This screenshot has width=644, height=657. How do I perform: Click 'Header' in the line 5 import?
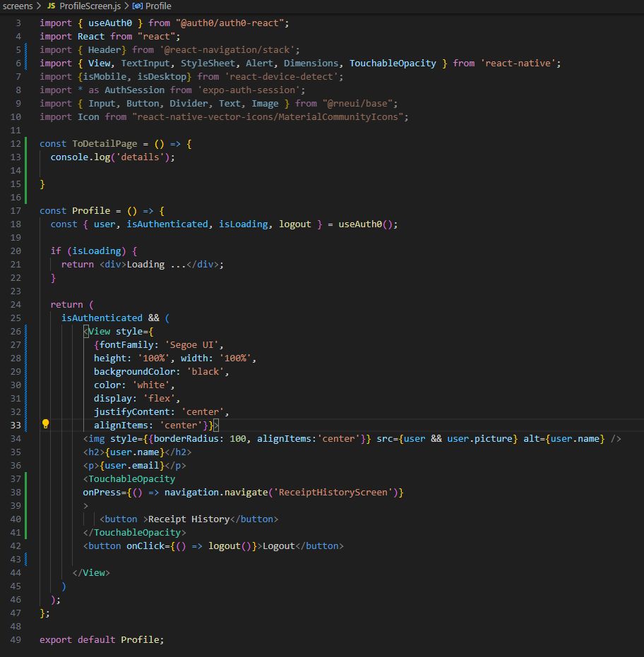click(x=105, y=50)
